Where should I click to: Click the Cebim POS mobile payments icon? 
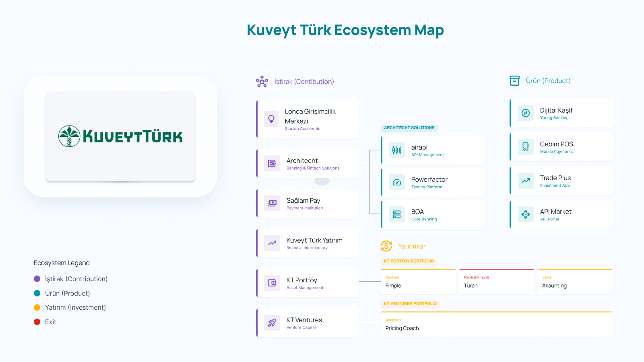pos(526,147)
